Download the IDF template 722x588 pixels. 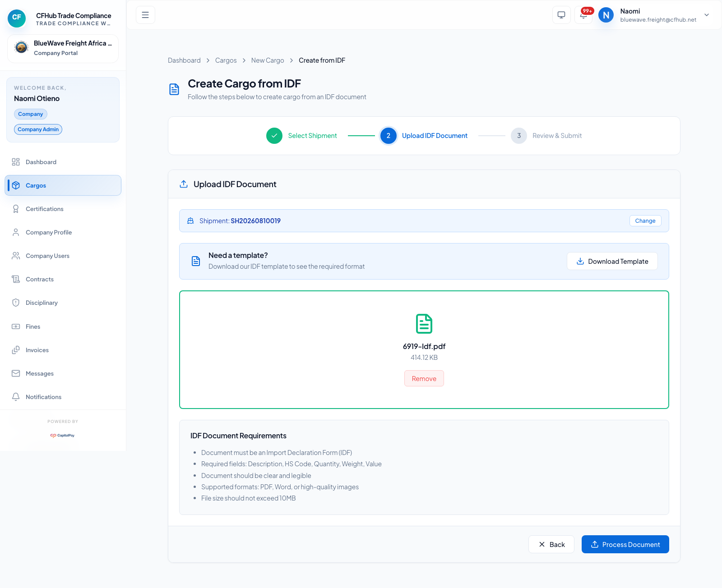click(x=612, y=261)
